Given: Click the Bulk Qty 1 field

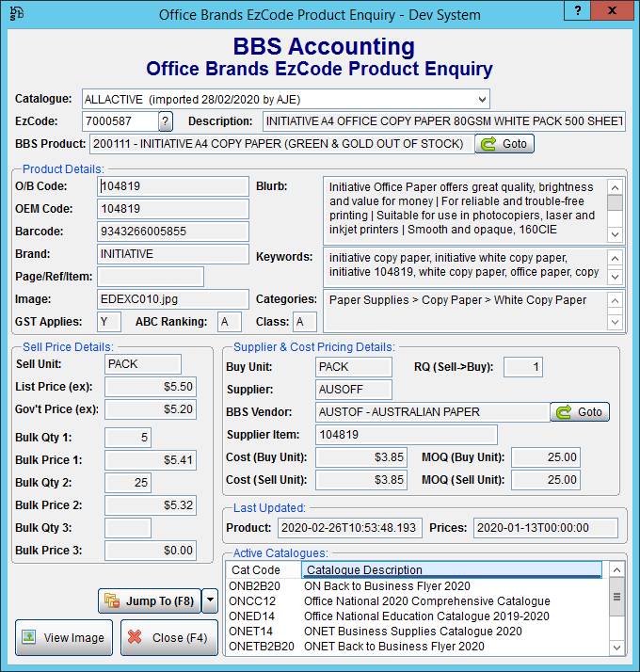Looking at the screenshot, I should point(128,438).
